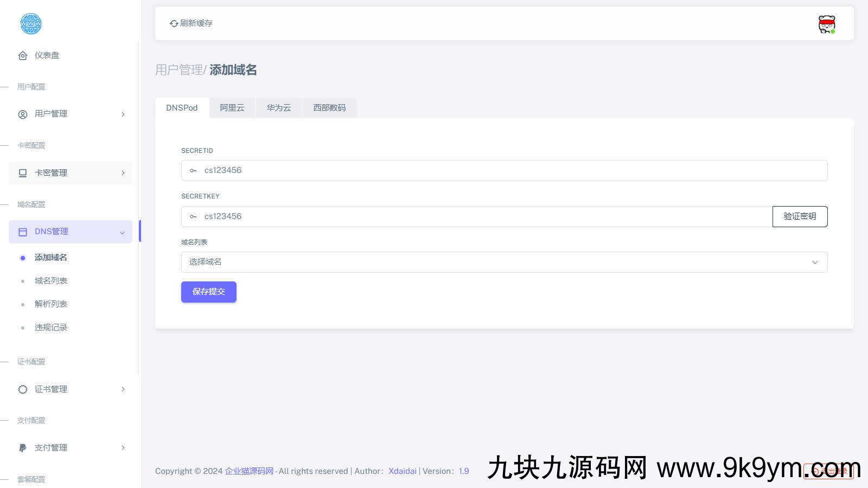Open the 选择域名 dropdown list
The height and width of the screenshot is (488, 868).
point(503,262)
